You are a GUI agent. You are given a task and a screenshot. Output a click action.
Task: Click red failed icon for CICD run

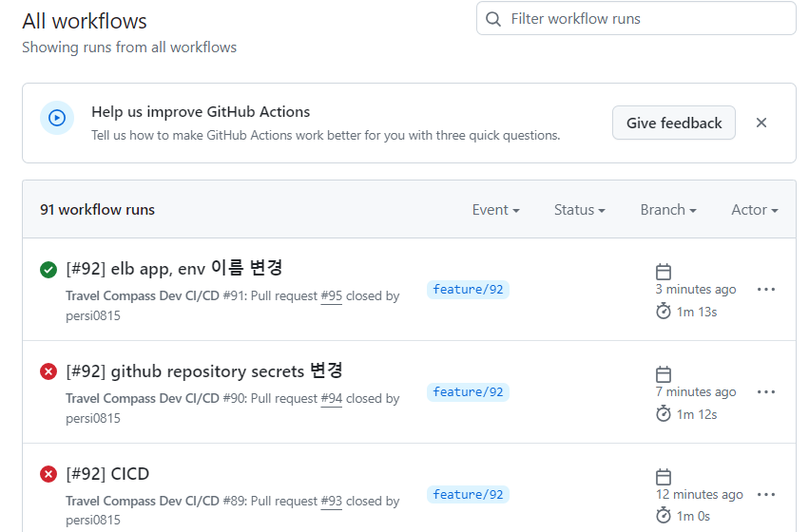tap(48, 474)
